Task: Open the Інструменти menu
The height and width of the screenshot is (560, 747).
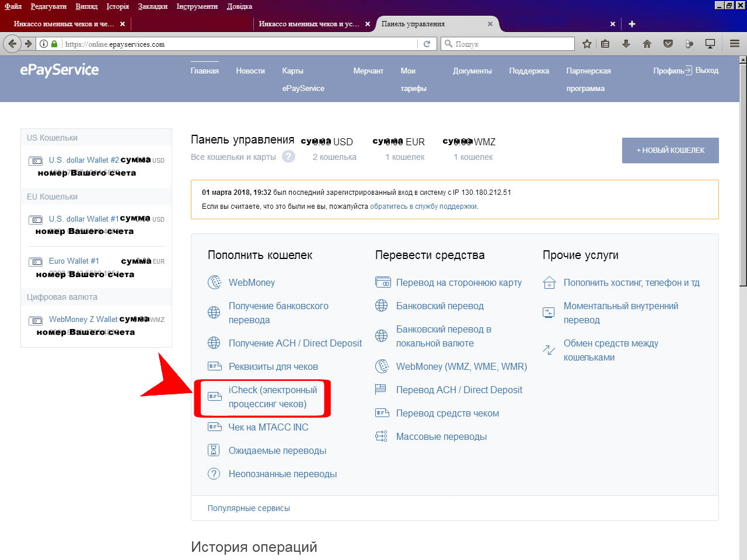Action: coord(197,6)
